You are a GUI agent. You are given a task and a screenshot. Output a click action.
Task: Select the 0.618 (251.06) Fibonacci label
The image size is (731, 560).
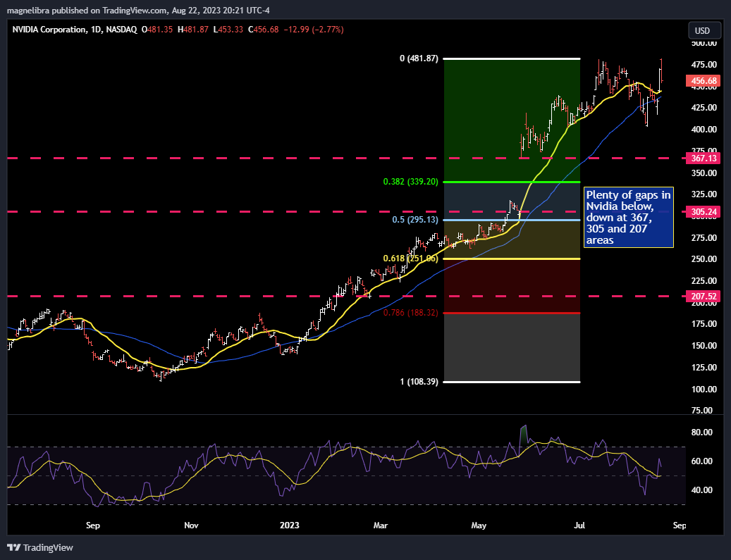[x=411, y=259]
